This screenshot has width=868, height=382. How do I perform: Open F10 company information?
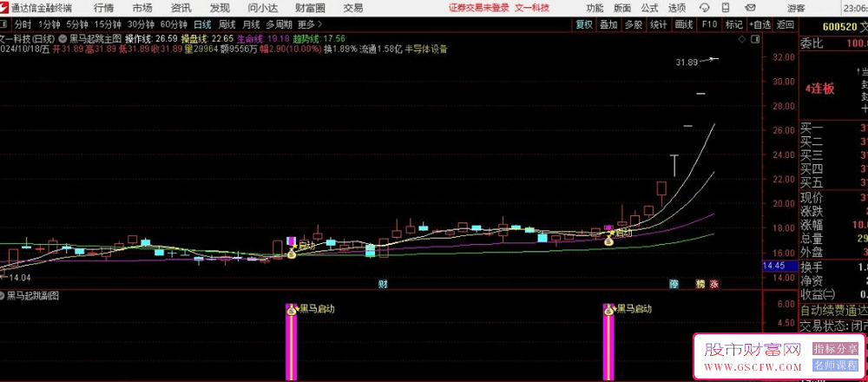click(x=710, y=24)
